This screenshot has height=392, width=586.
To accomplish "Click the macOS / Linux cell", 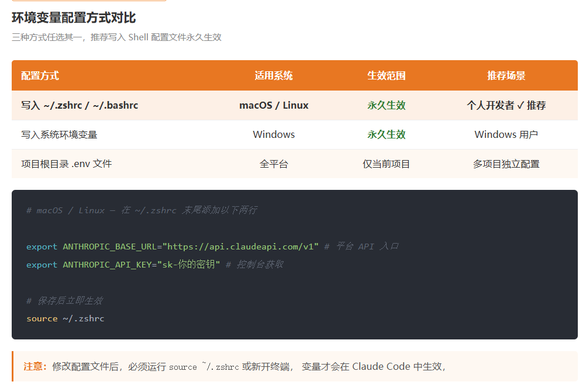I will click(274, 105).
